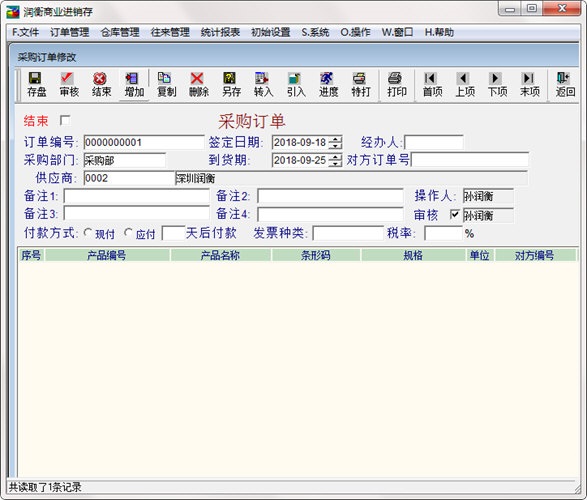Open the 仓库管理 menu
Screen dimensions: 587x500
point(120,32)
